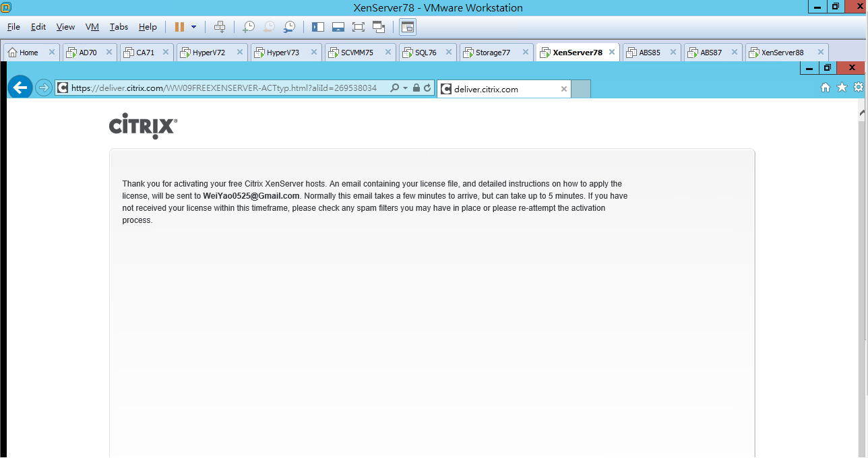Send Ctrl+Alt+Del to the virtual machine

point(219,27)
